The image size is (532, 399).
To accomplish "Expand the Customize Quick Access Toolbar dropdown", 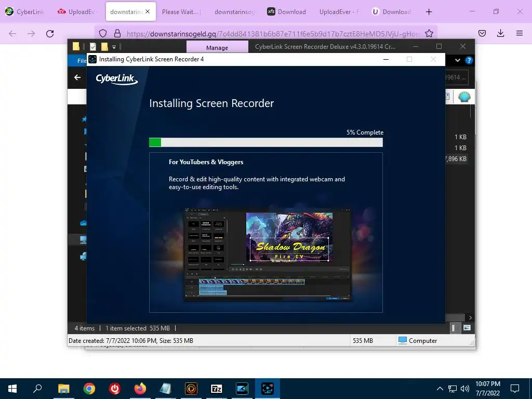I will pyautogui.click(x=114, y=47).
